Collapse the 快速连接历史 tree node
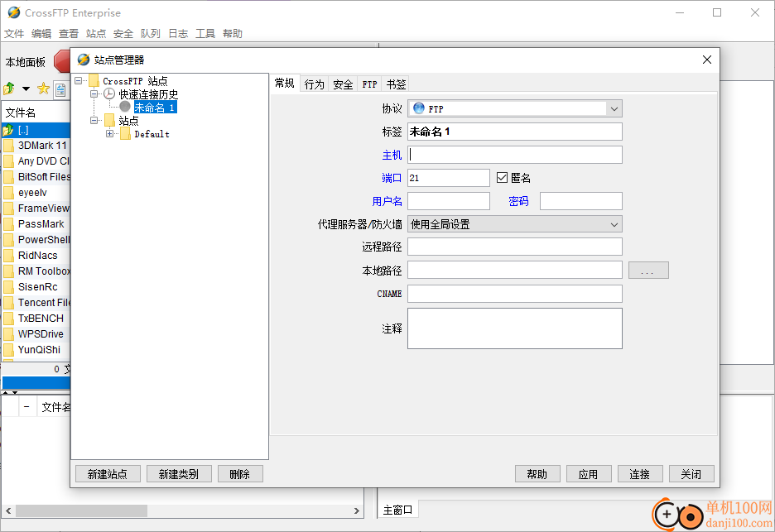Screen dimensions: 775x532 pyautogui.click(x=94, y=93)
